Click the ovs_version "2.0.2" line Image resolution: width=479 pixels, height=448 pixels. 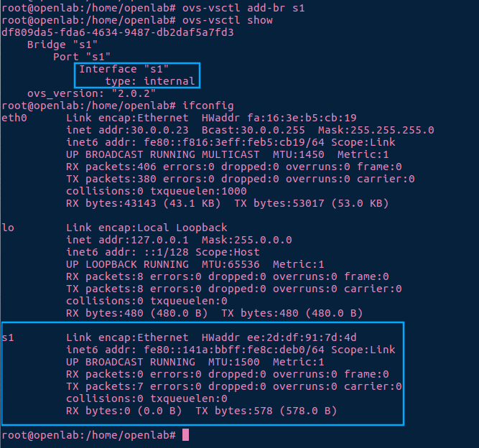point(91,93)
